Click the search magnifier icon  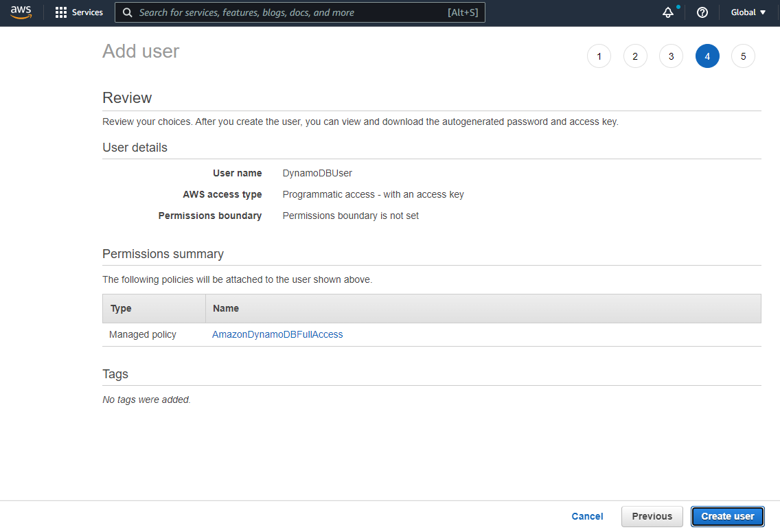127,12
